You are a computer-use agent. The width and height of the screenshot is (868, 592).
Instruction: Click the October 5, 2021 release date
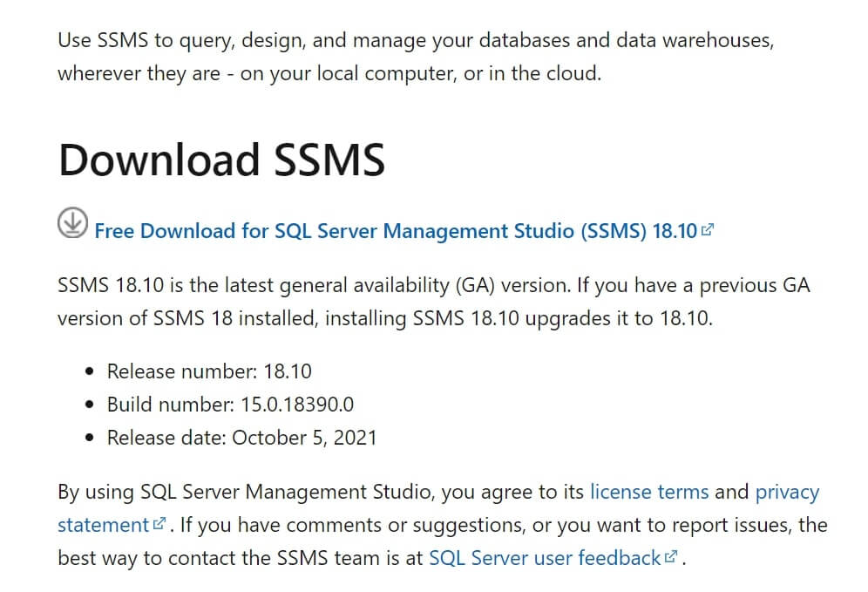304,438
